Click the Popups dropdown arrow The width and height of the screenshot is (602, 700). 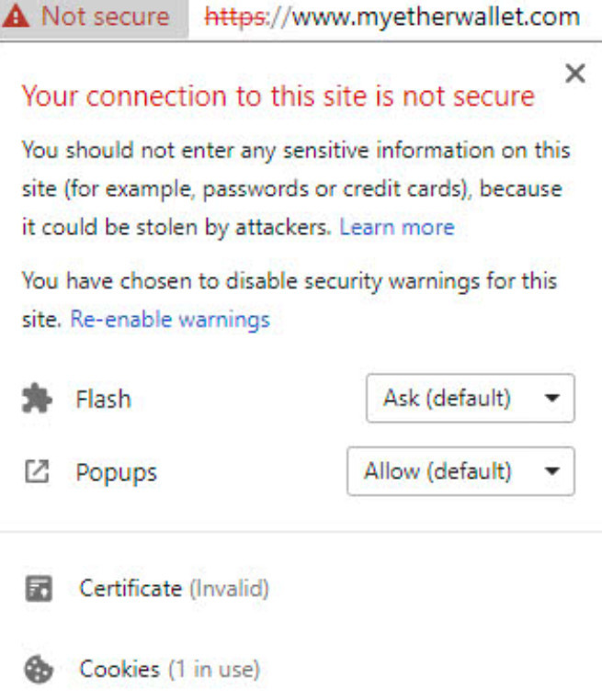tap(551, 472)
